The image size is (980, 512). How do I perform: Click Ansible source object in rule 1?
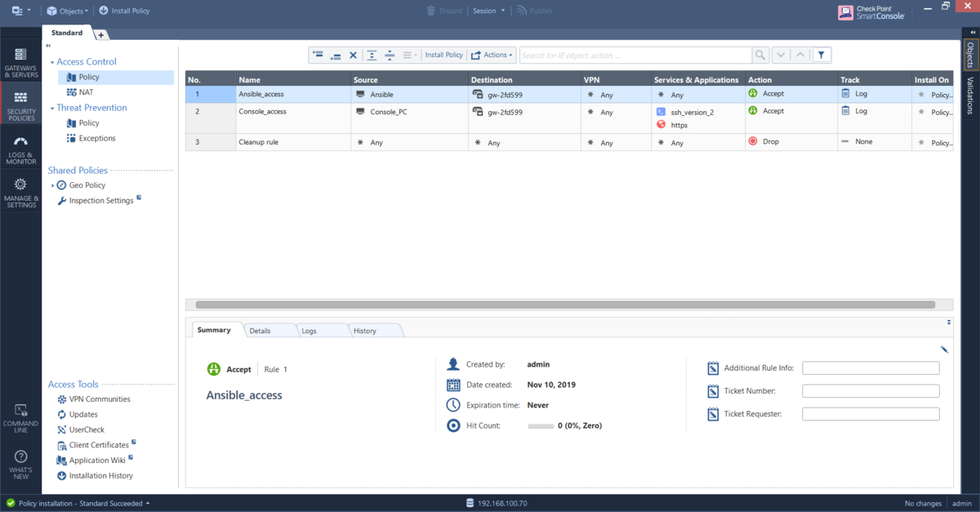(375, 95)
